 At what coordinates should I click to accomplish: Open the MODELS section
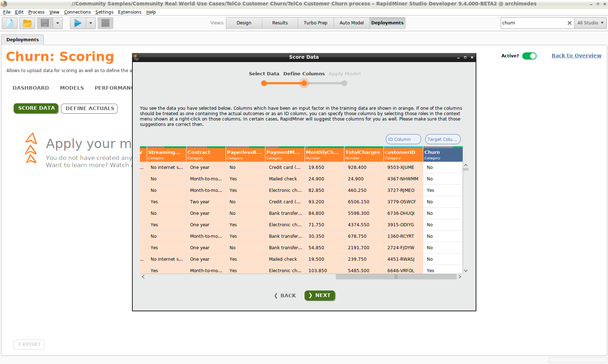[72, 88]
